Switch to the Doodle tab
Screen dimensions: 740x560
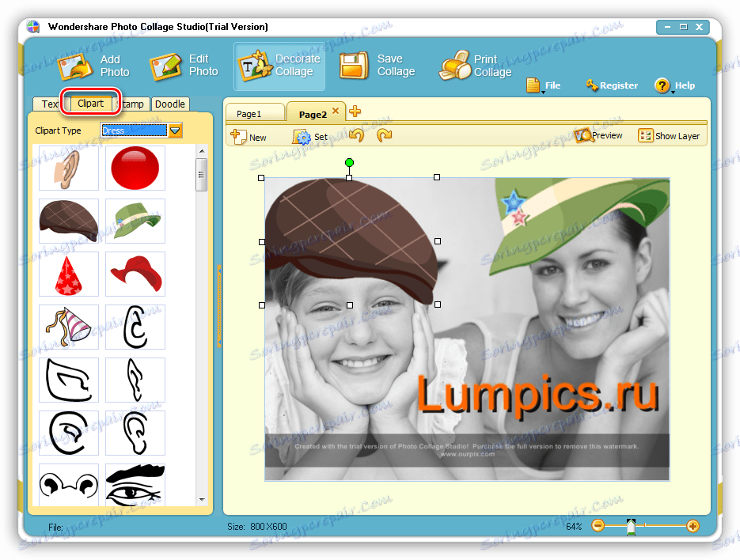[x=170, y=104]
